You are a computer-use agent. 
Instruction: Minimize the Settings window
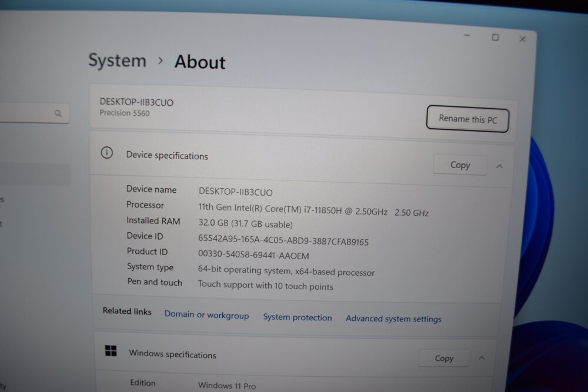(467, 35)
